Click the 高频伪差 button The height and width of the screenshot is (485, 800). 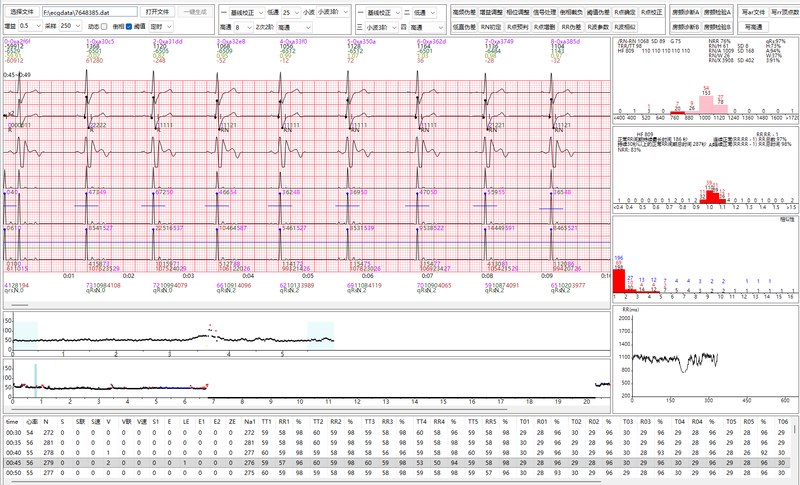point(463,10)
